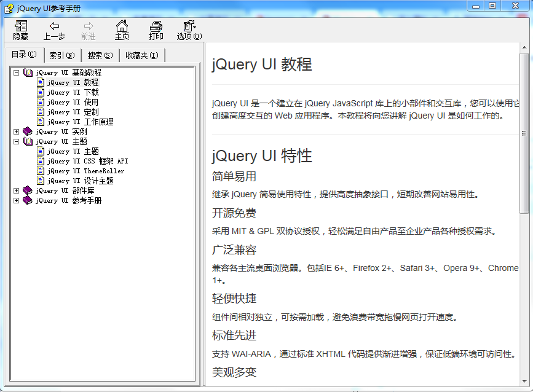Collapse the jQuery UI 主题 tree node
The width and height of the screenshot is (533, 392).
[17, 141]
